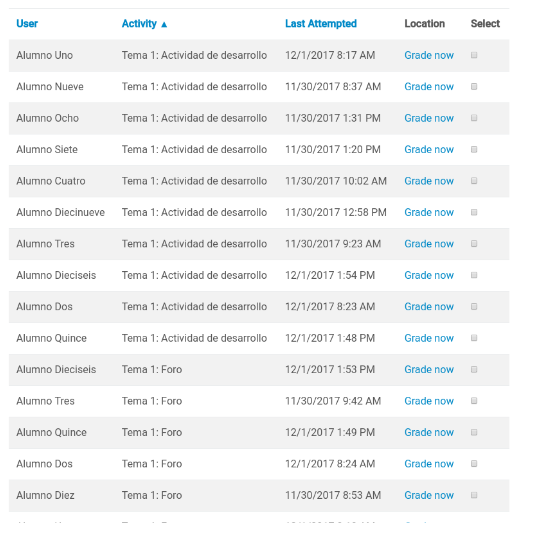Check the box for Alumno Ocho row
The width and height of the screenshot is (540, 539).
click(x=474, y=118)
